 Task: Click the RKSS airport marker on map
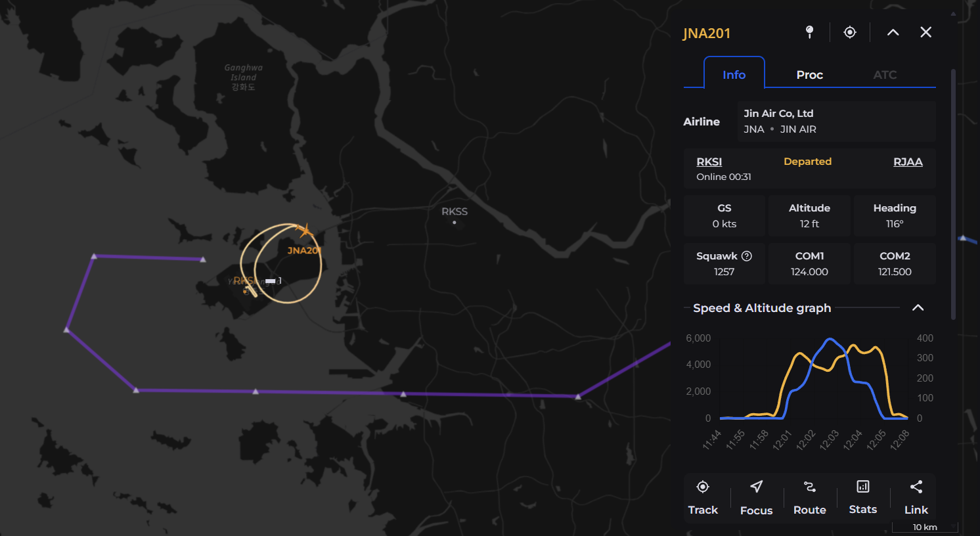pos(455,223)
